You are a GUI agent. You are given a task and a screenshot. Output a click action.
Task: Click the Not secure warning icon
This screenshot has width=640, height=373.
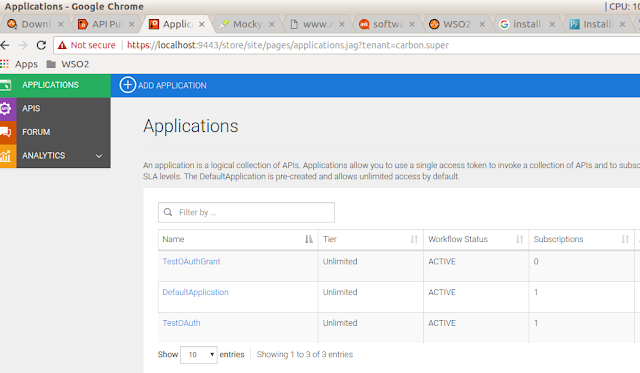click(x=62, y=45)
